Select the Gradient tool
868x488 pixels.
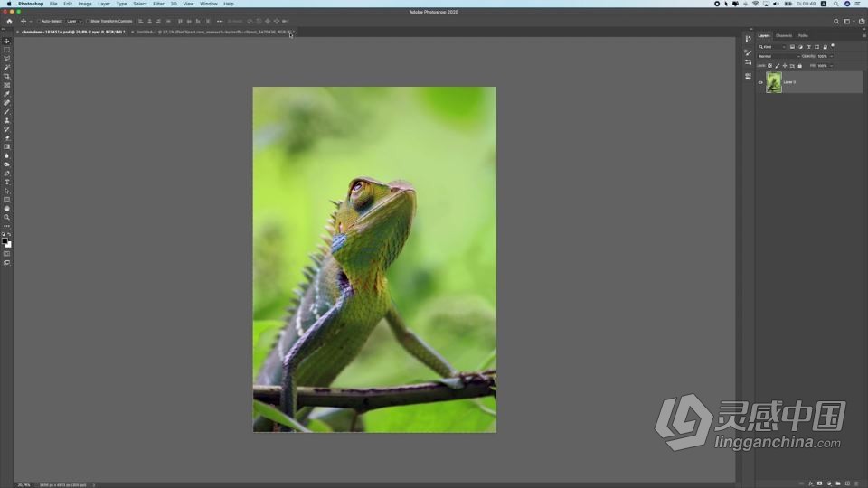(6, 147)
